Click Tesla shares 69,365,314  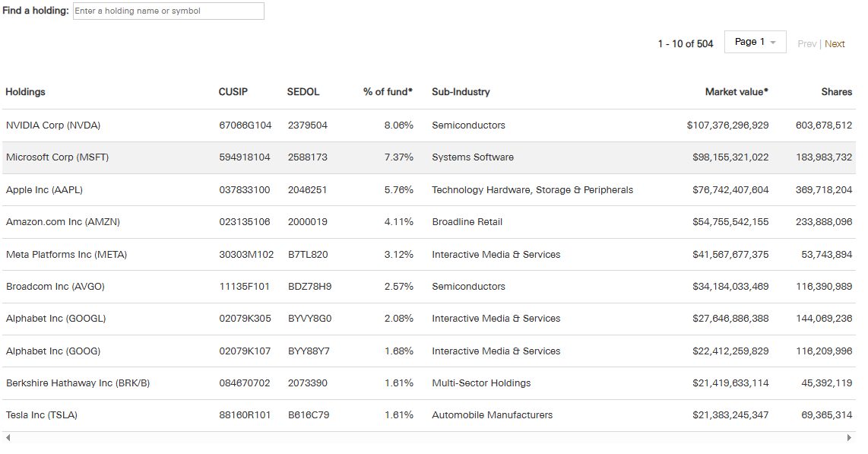click(826, 415)
